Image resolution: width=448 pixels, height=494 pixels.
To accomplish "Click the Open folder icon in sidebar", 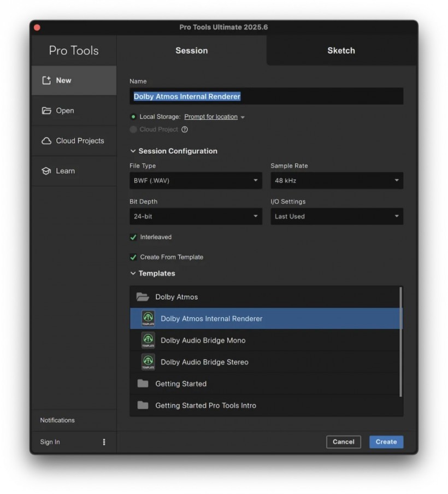I will [x=46, y=110].
